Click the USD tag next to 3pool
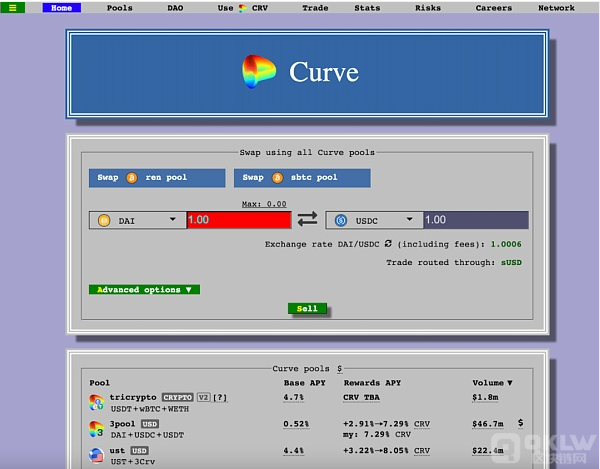The image size is (600, 469). pos(150,424)
